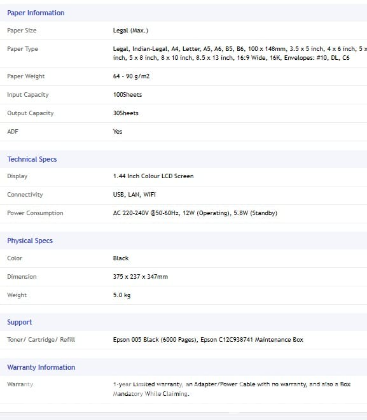
Task: Click the '375 x 237 x 347mm' value
Action: pos(140,276)
